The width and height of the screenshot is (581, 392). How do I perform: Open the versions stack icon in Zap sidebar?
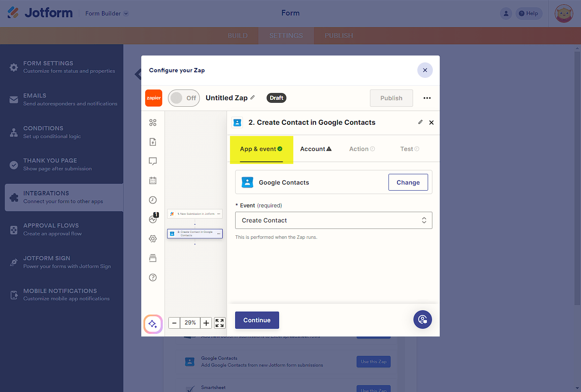click(x=153, y=258)
